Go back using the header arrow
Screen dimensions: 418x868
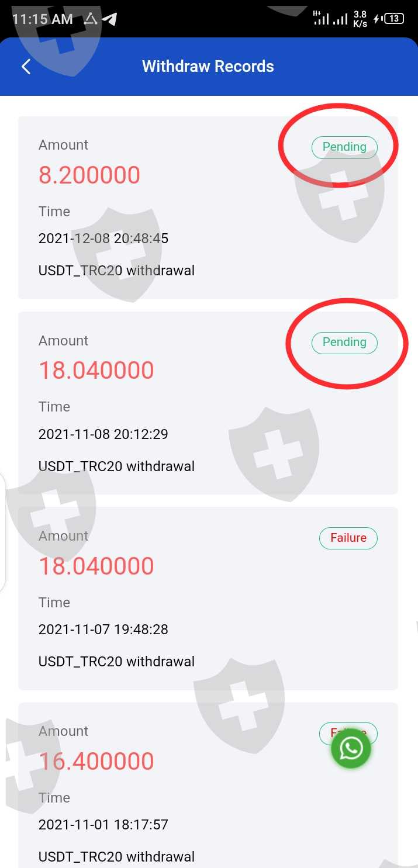click(26, 67)
